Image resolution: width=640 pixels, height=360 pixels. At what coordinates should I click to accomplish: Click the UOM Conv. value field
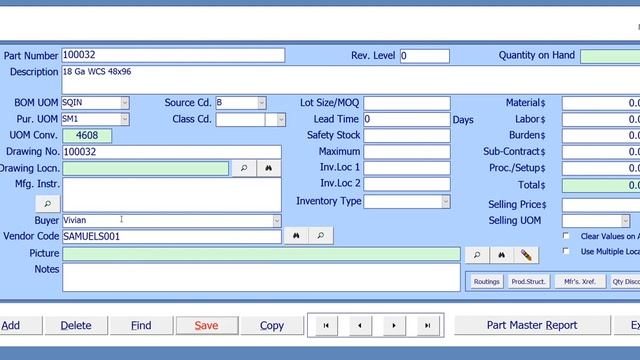87,136
